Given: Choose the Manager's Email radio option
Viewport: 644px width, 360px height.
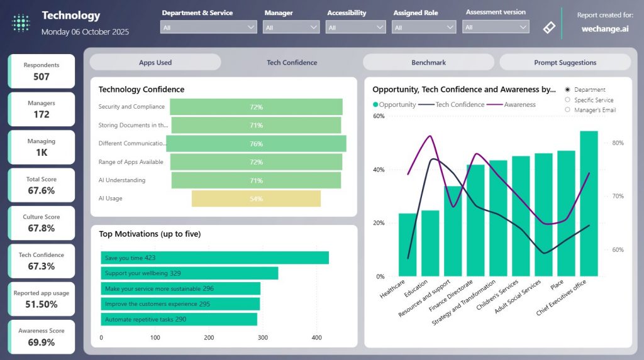Looking at the screenshot, I should click(568, 110).
